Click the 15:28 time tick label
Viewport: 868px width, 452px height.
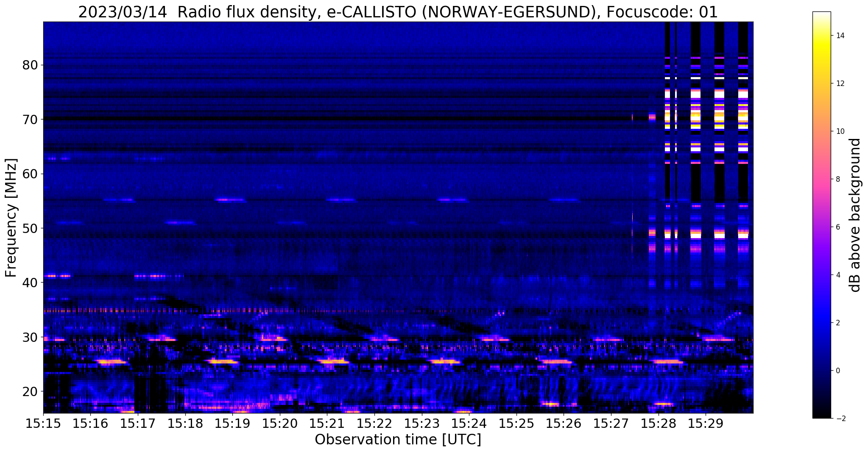pyautogui.click(x=658, y=424)
